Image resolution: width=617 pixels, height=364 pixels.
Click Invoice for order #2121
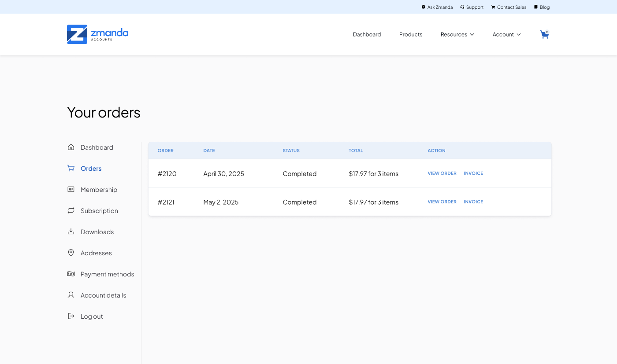pos(473,202)
